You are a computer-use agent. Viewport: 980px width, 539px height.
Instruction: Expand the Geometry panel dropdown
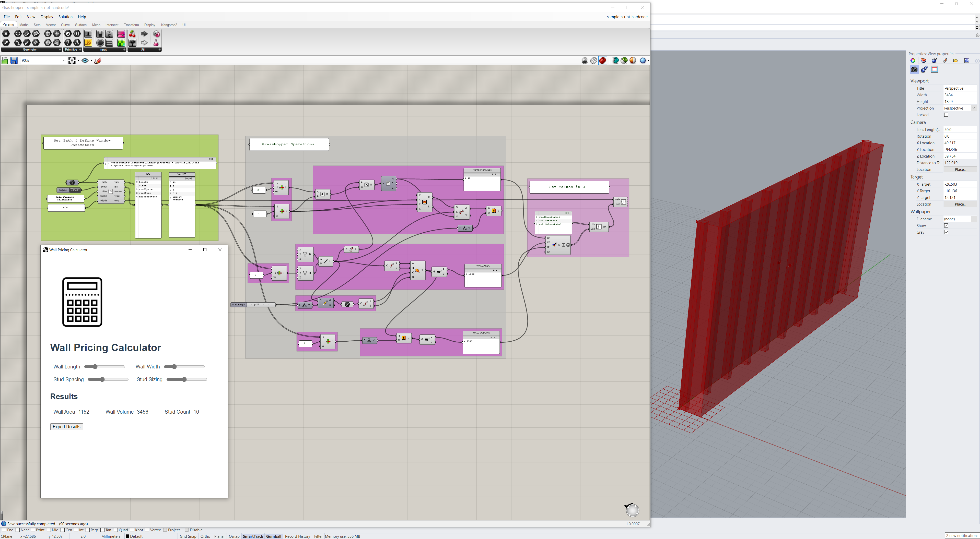point(60,50)
